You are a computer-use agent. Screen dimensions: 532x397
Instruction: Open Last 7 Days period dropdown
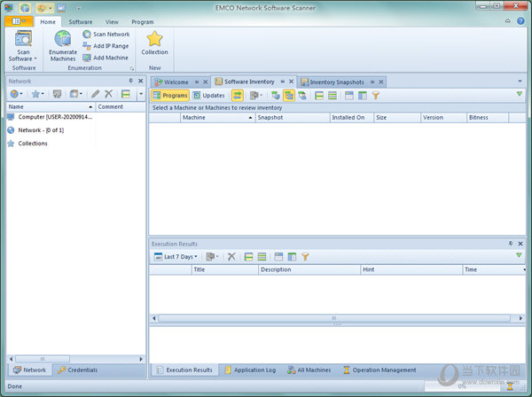tap(176, 257)
